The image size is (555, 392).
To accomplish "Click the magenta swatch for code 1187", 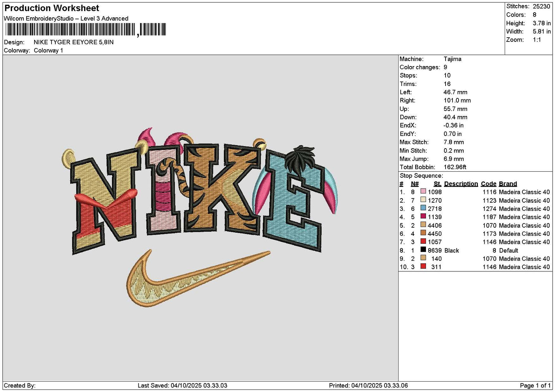I will pos(423,217).
